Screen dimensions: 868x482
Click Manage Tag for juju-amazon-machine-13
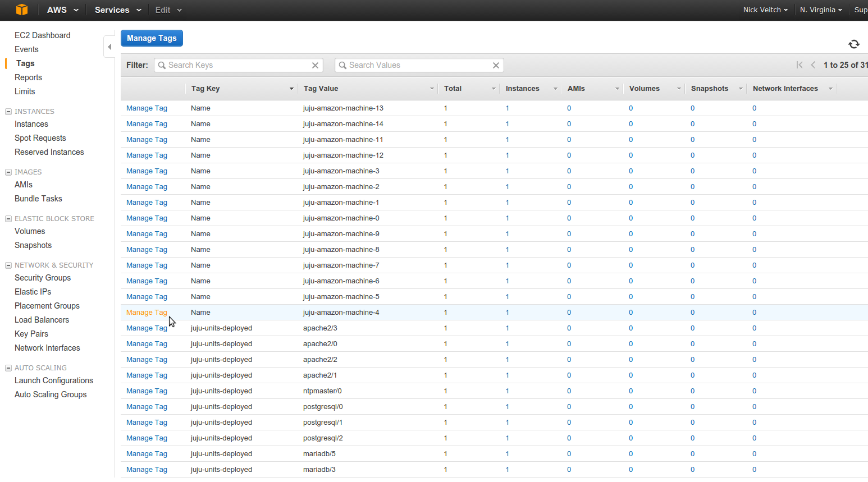pyautogui.click(x=147, y=108)
